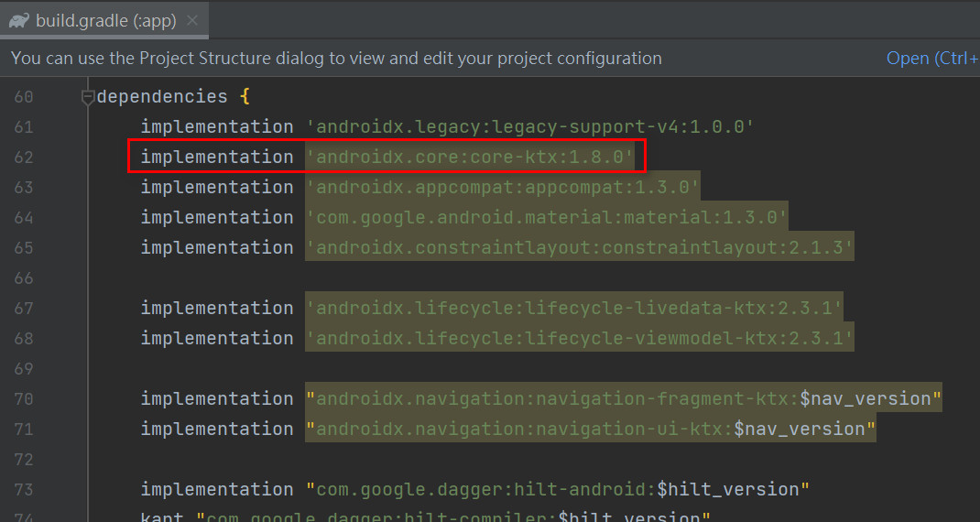Click the constraintlayout:2.1.3 dependency string
Viewport: 980px width, 522px height.
[x=580, y=247]
